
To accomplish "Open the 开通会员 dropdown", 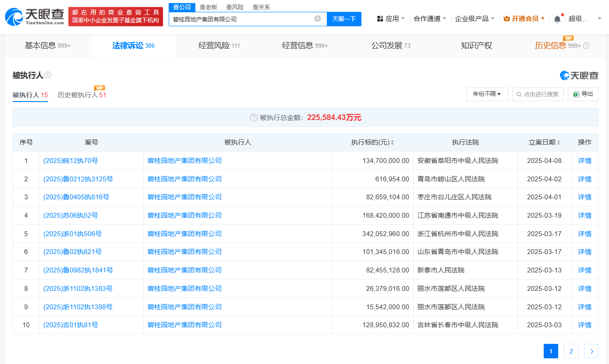I will (x=524, y=19).
